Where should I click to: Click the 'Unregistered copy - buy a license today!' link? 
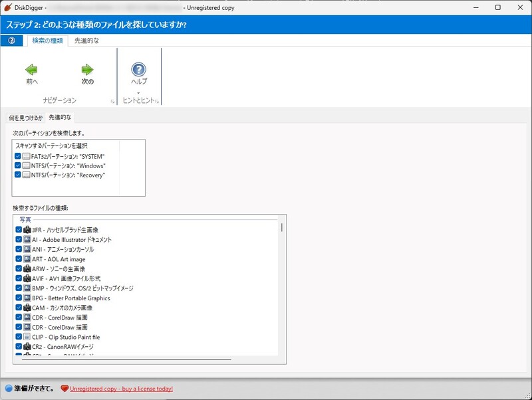(122, 389)
